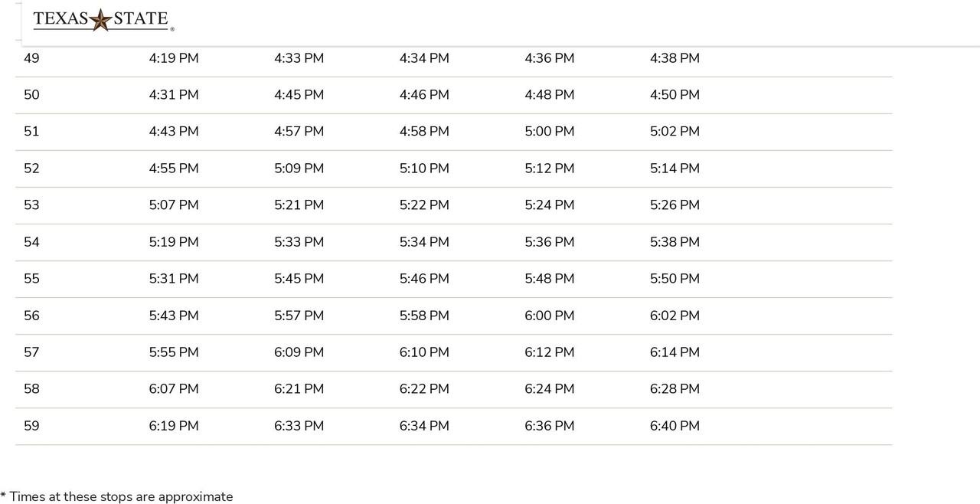Click the star emblem in the Texas State logo
980x504 pixels.
pos(100,20)
